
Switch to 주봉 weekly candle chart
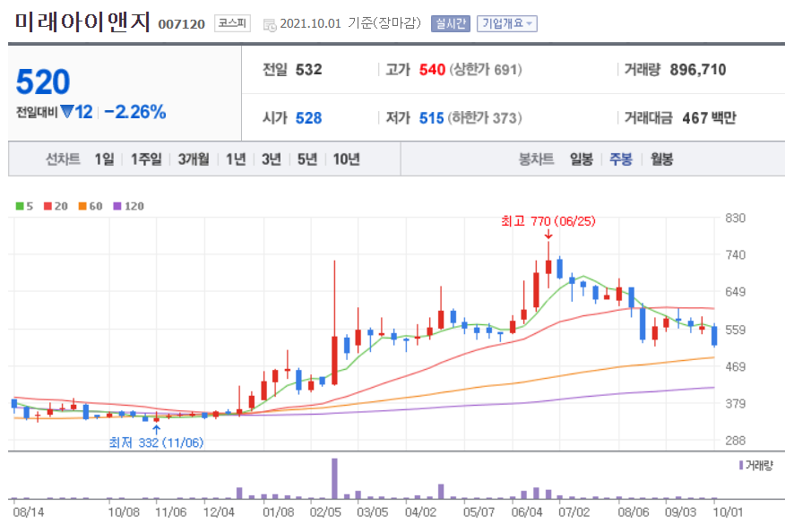point(621,159)
